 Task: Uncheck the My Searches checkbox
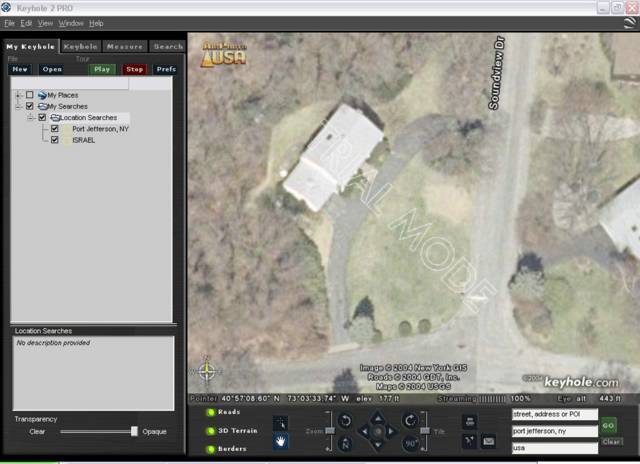[29, 106]
